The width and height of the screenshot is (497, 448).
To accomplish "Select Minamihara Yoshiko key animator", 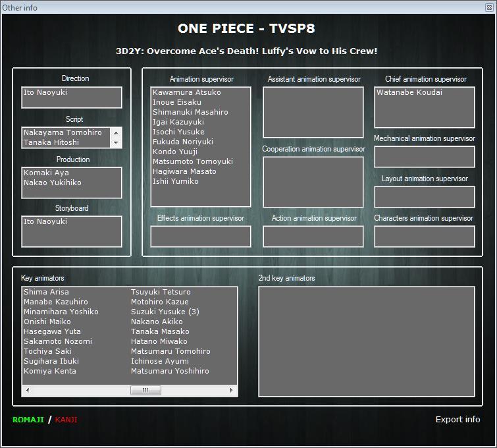I will (x=61, y=312).
